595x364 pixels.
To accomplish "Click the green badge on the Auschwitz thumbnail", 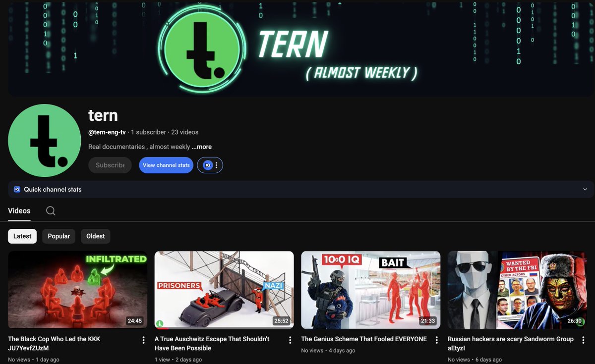I will coord(160,323).
